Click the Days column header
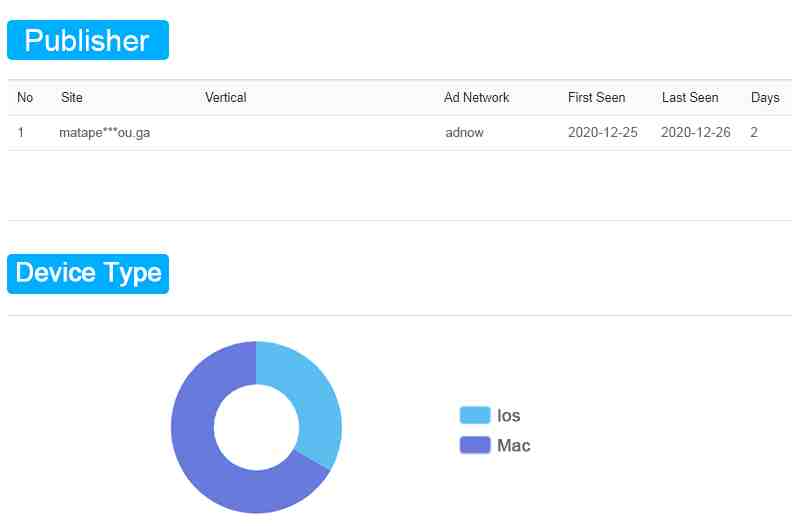 pos(765,97)
